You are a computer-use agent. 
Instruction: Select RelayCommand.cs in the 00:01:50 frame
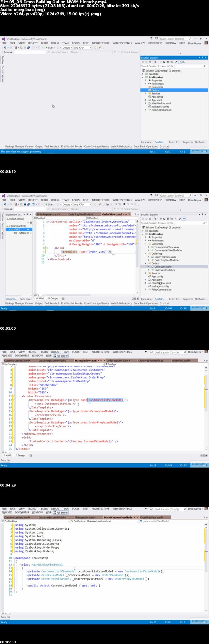161,110
